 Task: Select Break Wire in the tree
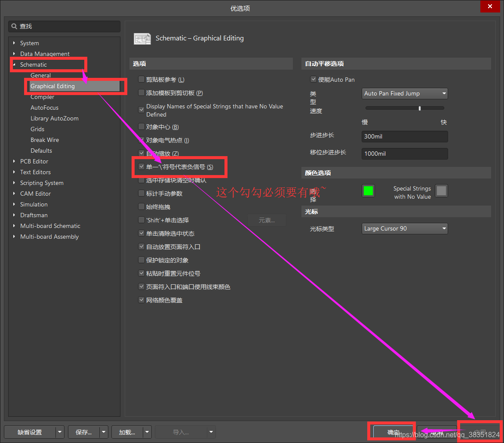tap(45, 140)
